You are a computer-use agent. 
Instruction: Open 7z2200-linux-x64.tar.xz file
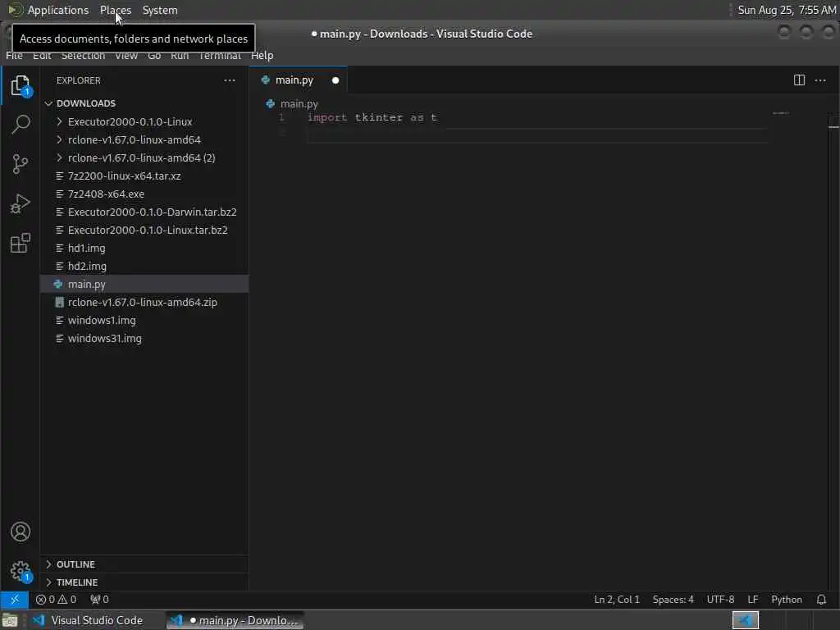point(144,176)
